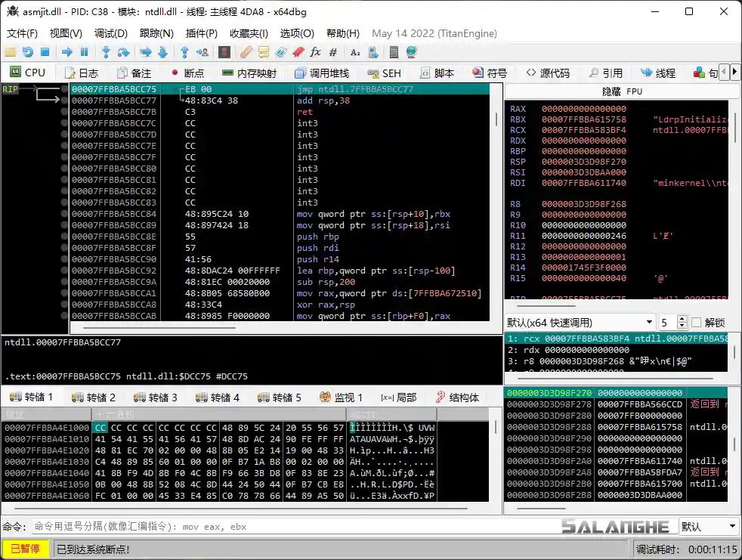Screen dimensions: 742x560
Task: Click the chevron revealing hidden view tabs
Action: pyautogui.click(x=735, y=72)
